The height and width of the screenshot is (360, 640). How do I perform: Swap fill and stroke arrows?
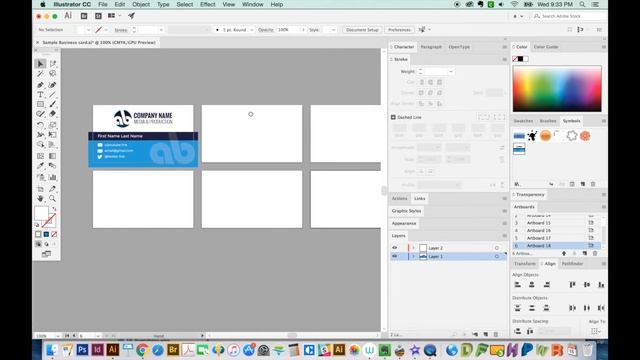tap(54, 209)
